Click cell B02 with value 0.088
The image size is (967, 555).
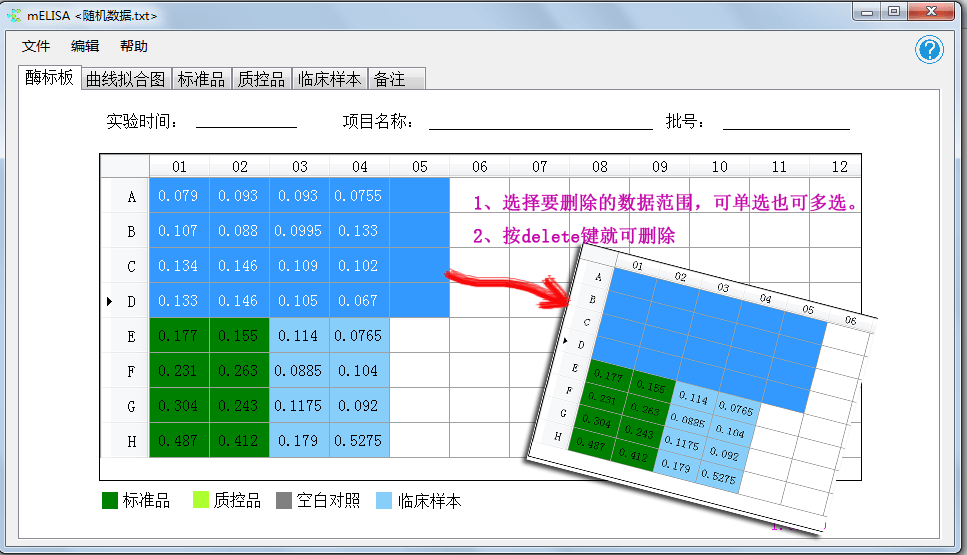click(x=239, y=231)
